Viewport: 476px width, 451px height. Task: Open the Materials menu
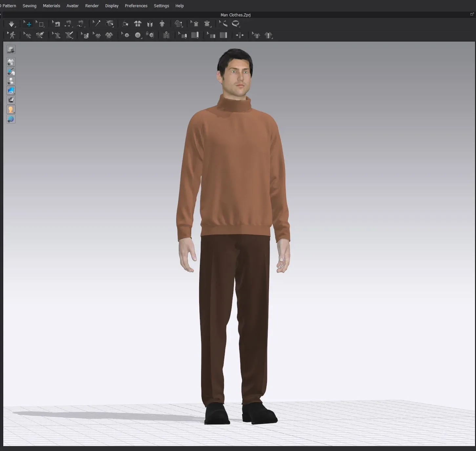pos(52,6)
